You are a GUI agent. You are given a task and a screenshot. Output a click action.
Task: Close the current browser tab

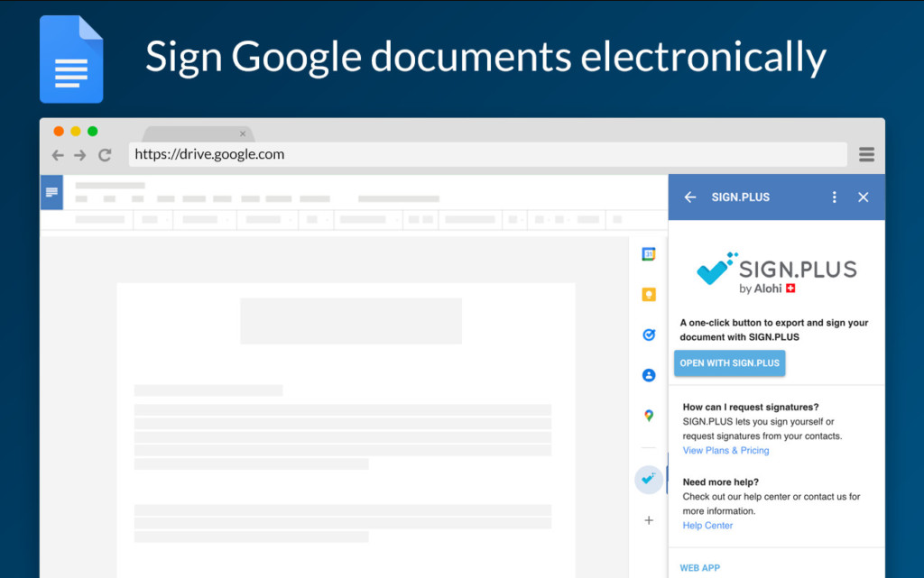click(242, 133)
